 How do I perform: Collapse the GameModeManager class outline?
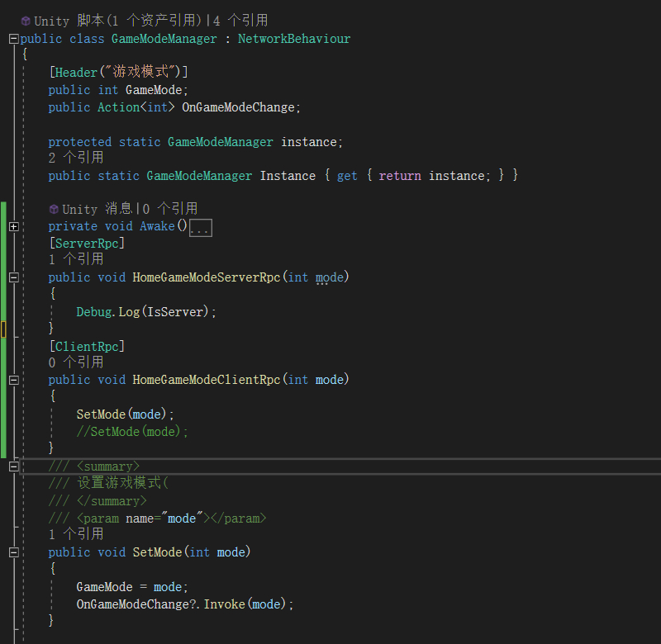point(13,39)
